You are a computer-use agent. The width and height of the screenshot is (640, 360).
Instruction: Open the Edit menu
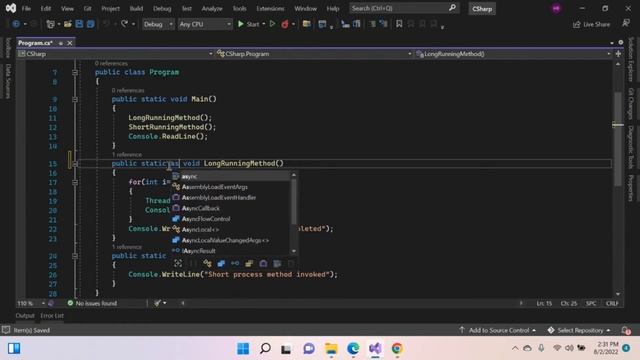coord(46,8)
